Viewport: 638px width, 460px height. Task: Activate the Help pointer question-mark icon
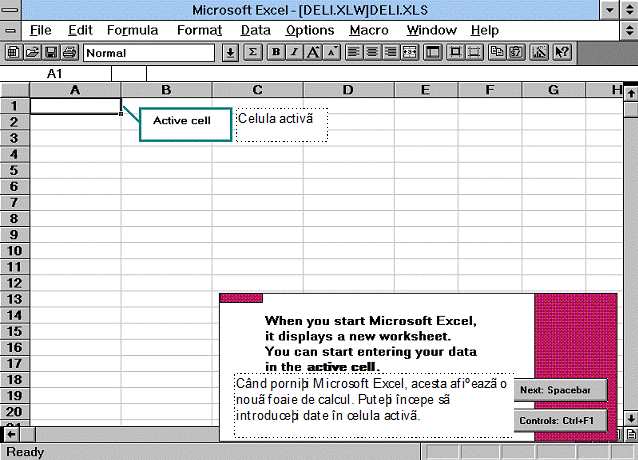[x=562, y=52]
